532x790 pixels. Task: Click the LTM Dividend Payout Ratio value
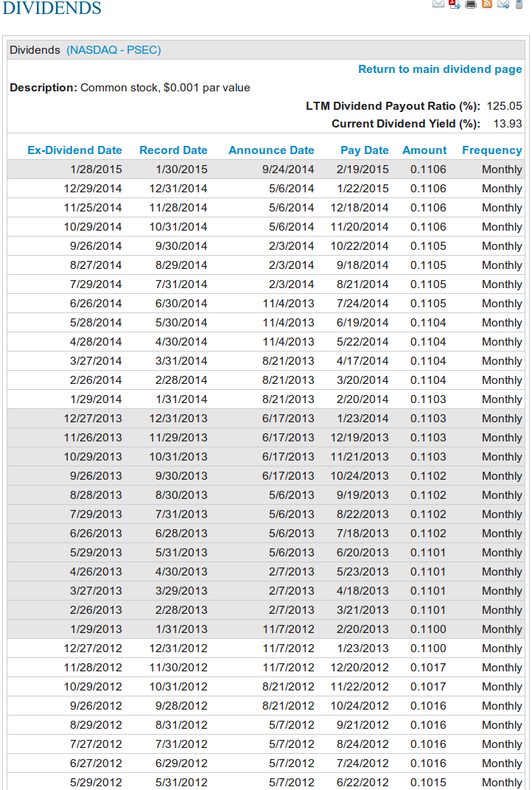point(504,106)
